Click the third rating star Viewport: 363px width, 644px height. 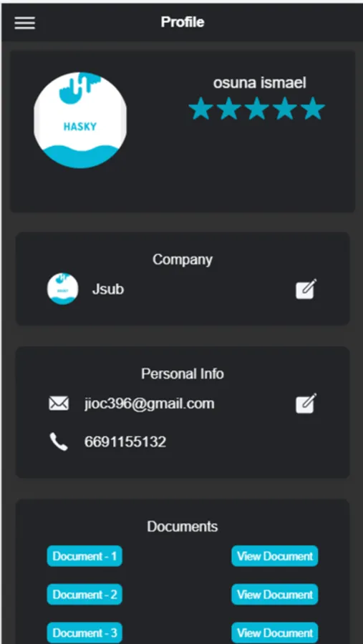click(x=257, y=109)
